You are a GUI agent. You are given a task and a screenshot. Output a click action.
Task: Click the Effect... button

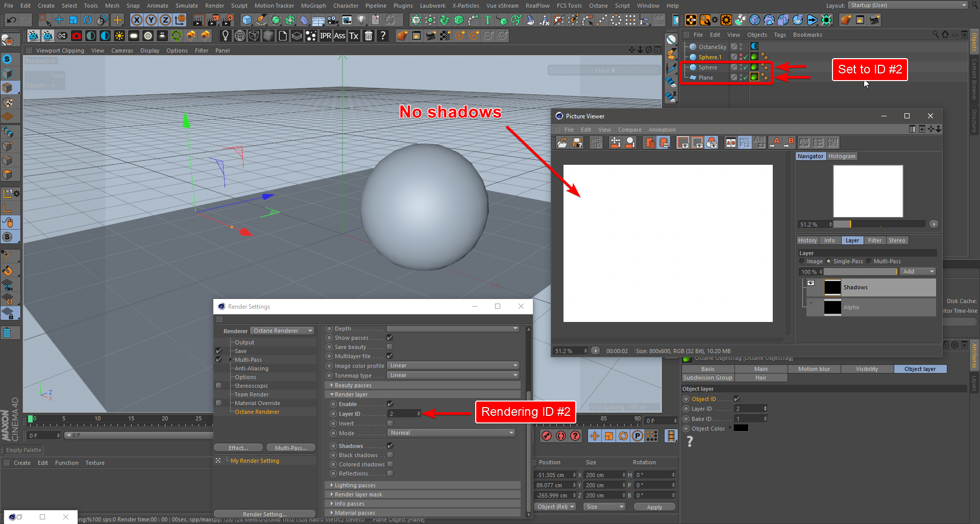(238, 448)
